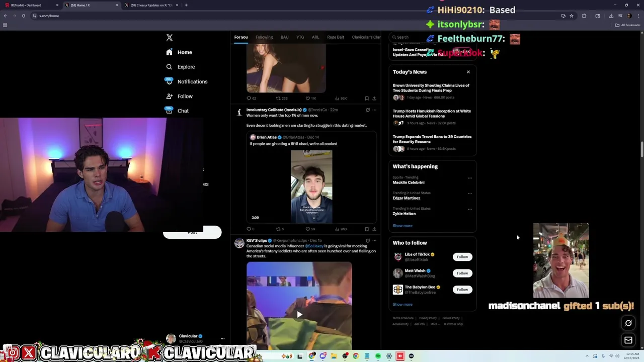
Task: Click the Post button in sidebar
Action: click(x=192, y=232)
